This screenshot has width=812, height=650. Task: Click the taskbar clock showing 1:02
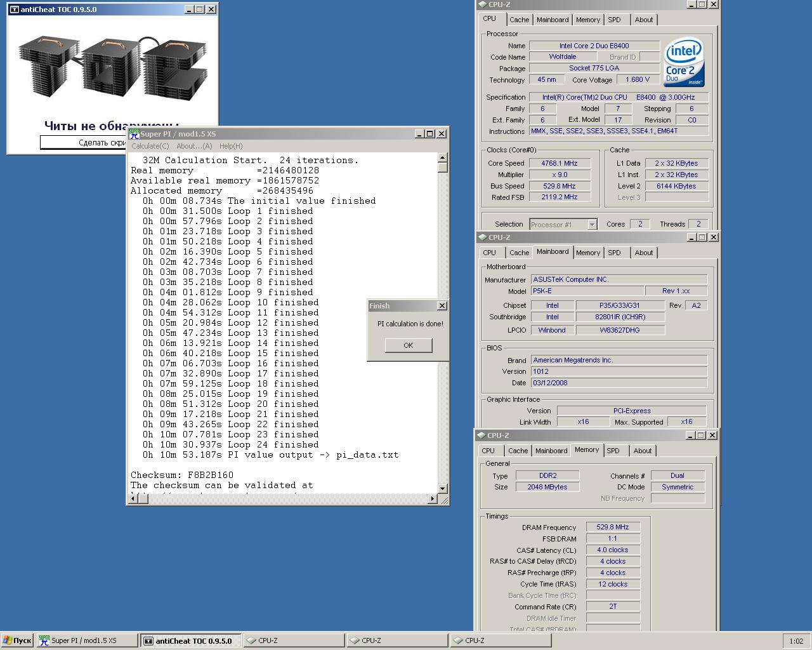click(796, 641)
